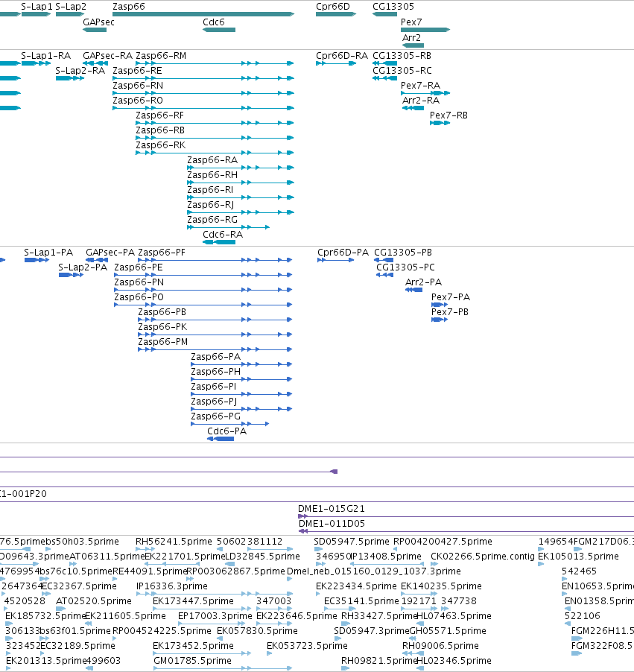Open the GAPsec gene label

tap(98, 22)
